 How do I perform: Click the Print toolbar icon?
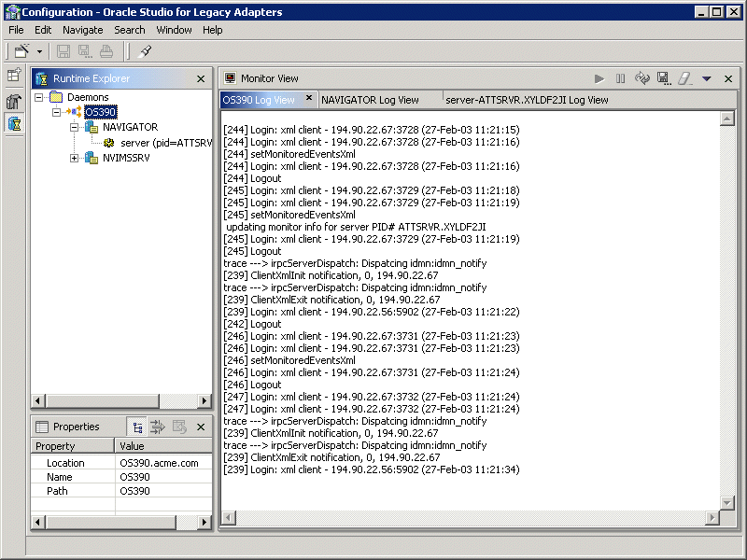point(106,51)
